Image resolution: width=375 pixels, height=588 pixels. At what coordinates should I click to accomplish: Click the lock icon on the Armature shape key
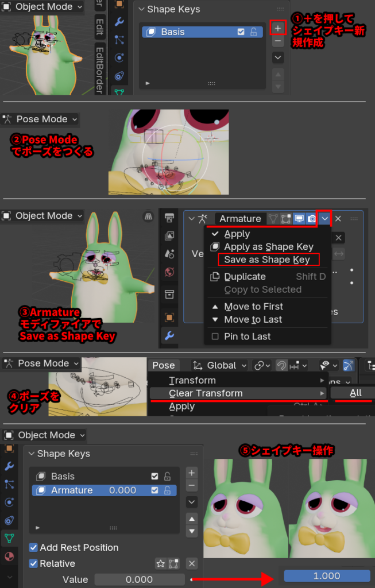(167, 490)
